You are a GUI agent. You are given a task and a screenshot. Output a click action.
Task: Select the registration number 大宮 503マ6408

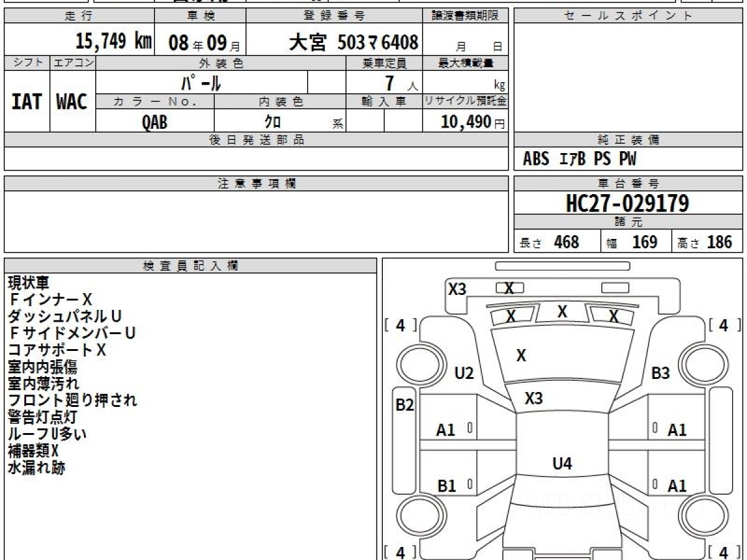coord(353,42)
